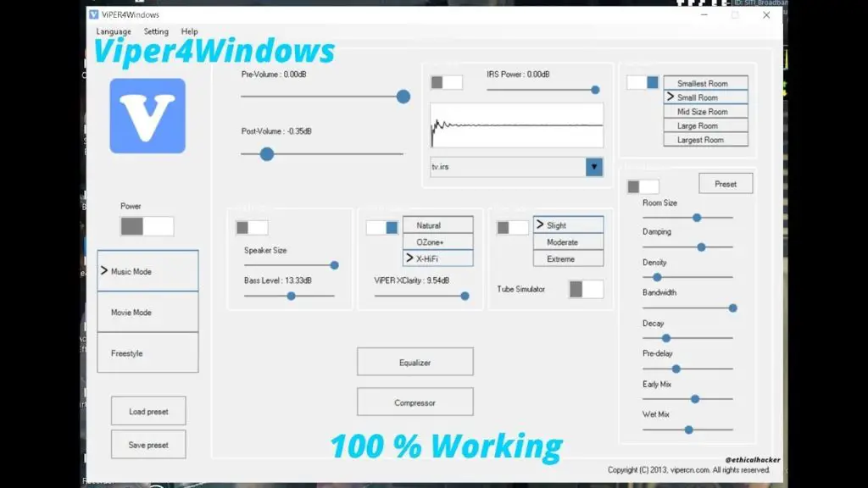Select the Mid Size Room option
Viewport: 868px width, 488px height.
coord(706,111)
